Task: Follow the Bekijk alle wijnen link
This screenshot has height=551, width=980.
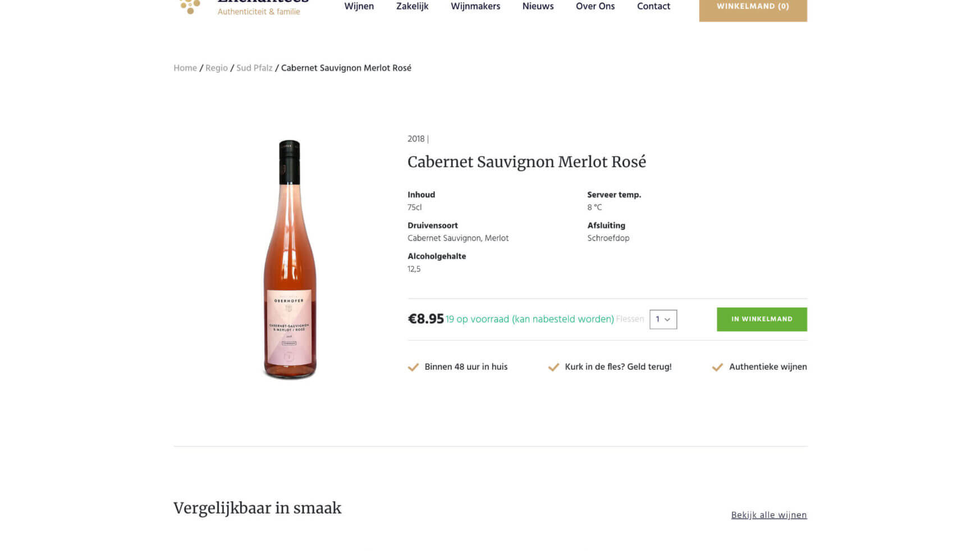Action: [x=769, y=515]
